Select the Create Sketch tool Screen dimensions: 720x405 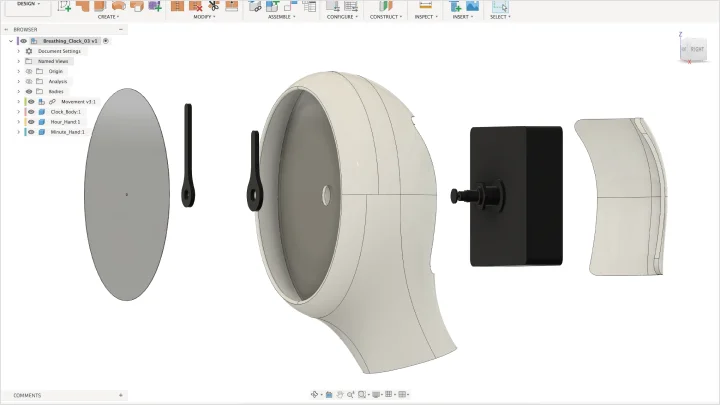click(64, 6)
